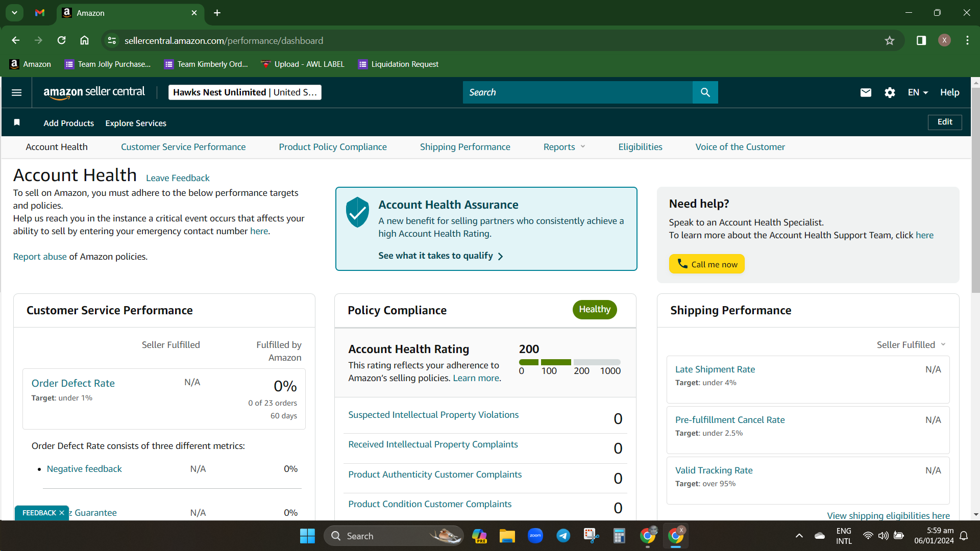Click the Healthy status badge
Image resolution: width=980 pixels, height=551 pixels.
[595, 310]
